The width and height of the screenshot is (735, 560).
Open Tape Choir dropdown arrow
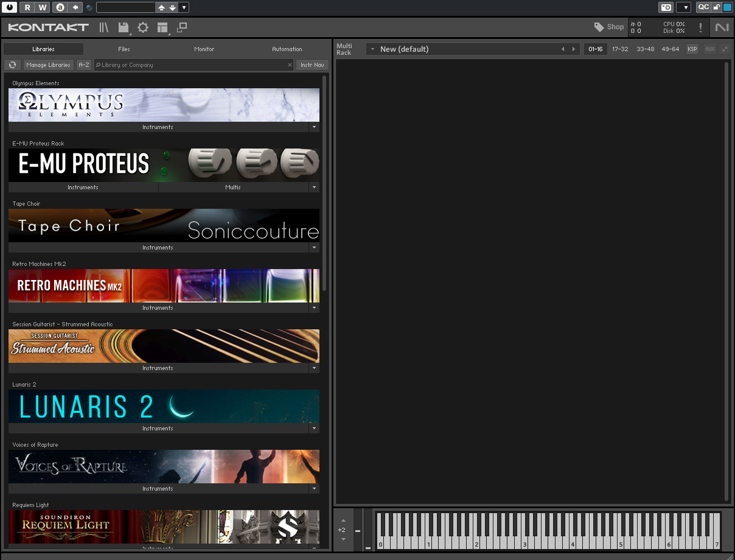[314, 248]
